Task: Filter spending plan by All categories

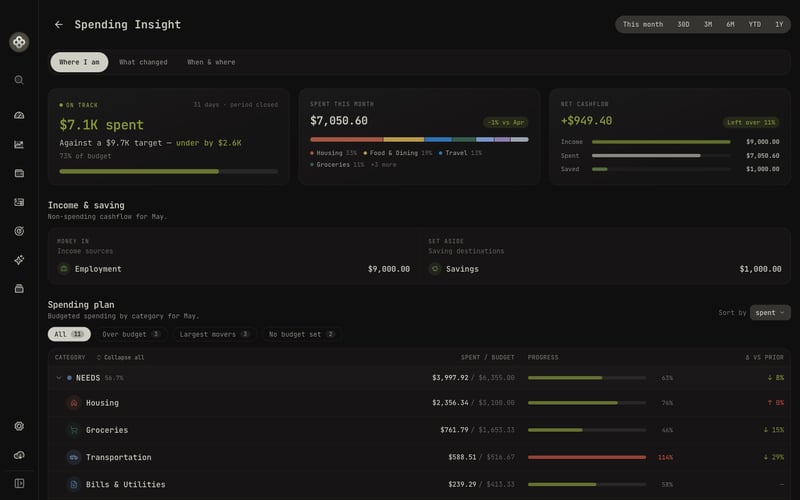Action: (69, 334)
